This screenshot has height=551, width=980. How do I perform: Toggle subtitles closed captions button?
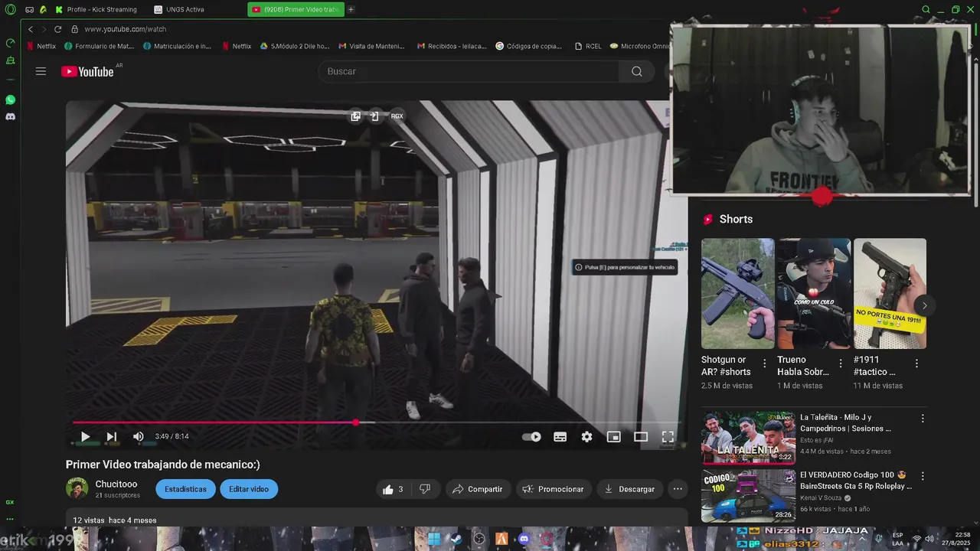pyautogui.click(x=560, y=436)
